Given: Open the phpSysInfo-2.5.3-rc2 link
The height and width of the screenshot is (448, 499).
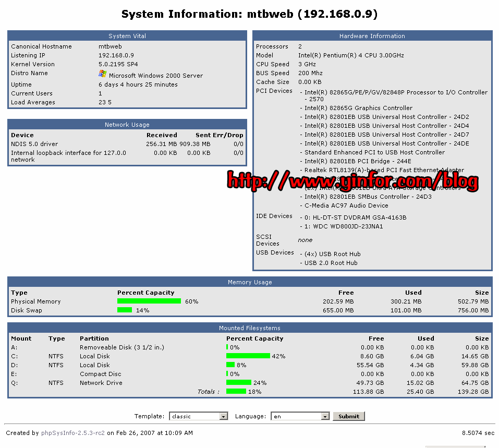Looking at the screenshot, I should tap(72, 433).
